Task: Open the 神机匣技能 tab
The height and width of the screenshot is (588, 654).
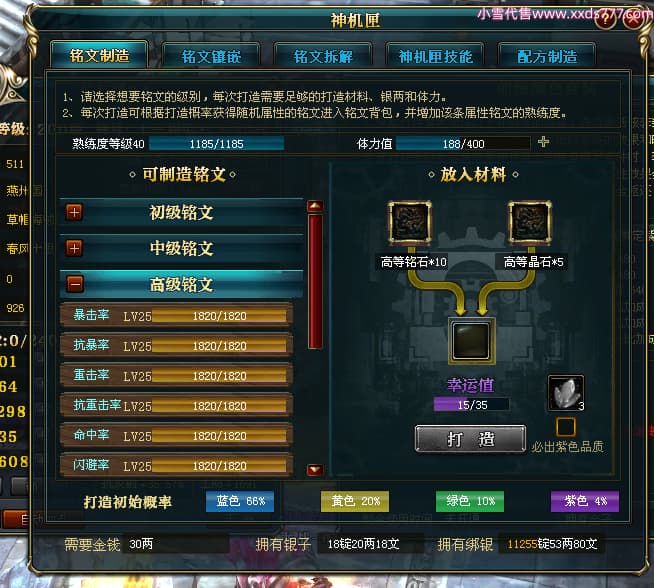Action: 435,56
